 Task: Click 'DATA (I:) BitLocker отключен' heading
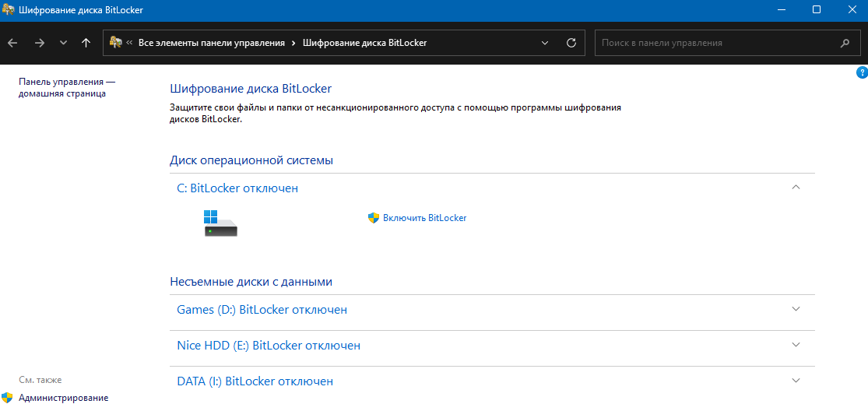click(x=255, y=381)
